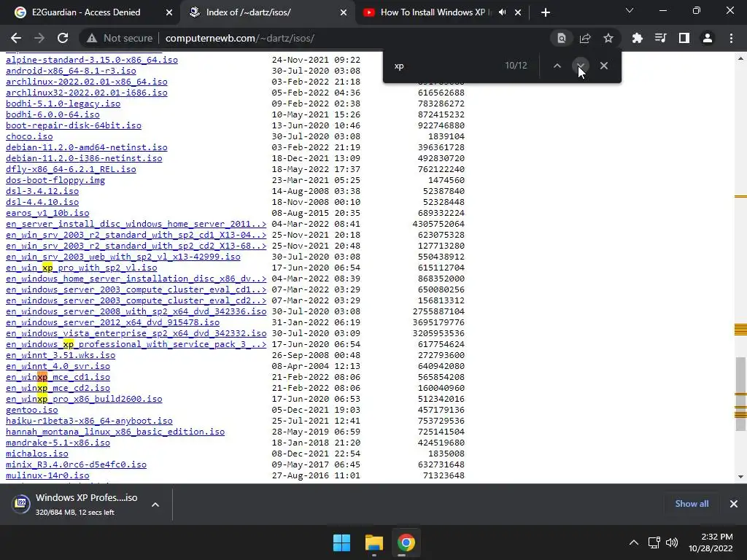
Task: Open minix_R3.4.0rc6-d5e4fc0.iso link
Action: pos(76,464)
